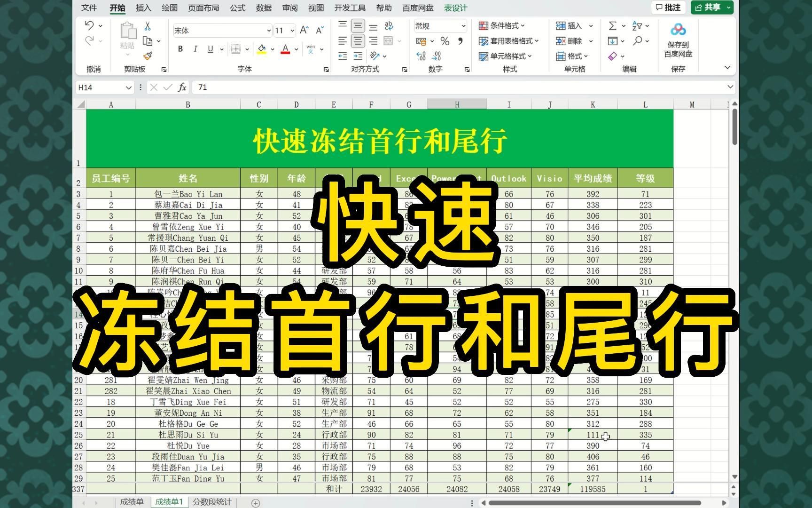Click the 共享 button
This screenshot has width=812, height=508.
pos(708,8)
